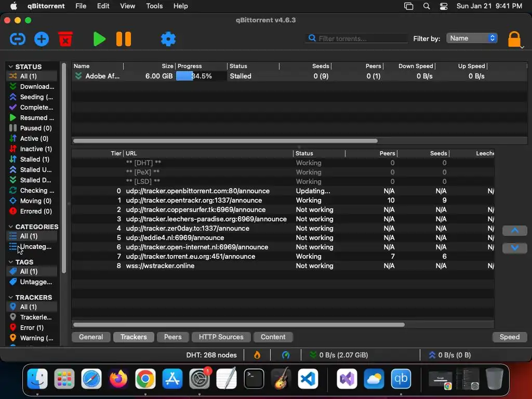Select the Resumed status filter
The height and width of the screenshot is (399, 532).
tap(32, 118)
